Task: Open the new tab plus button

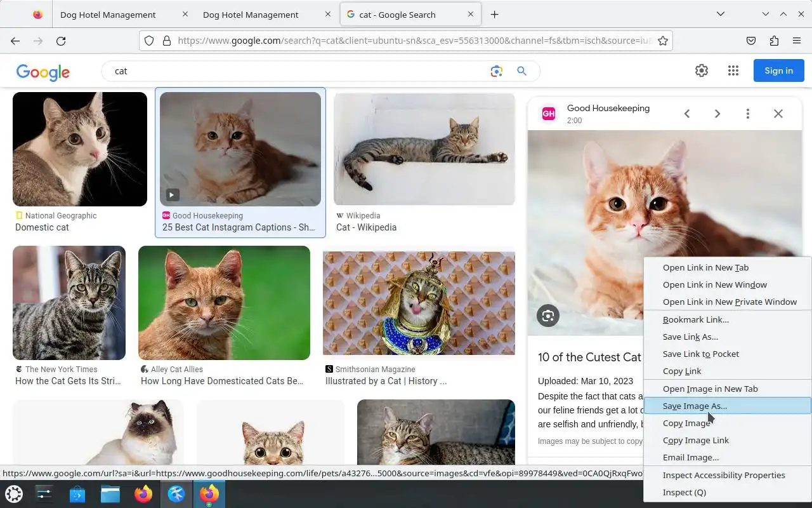Action: click(x=495, y=15)
